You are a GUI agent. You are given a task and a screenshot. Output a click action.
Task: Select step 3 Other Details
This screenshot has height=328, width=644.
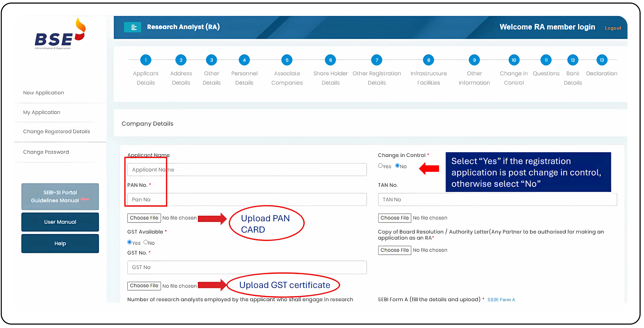(211, 60)
